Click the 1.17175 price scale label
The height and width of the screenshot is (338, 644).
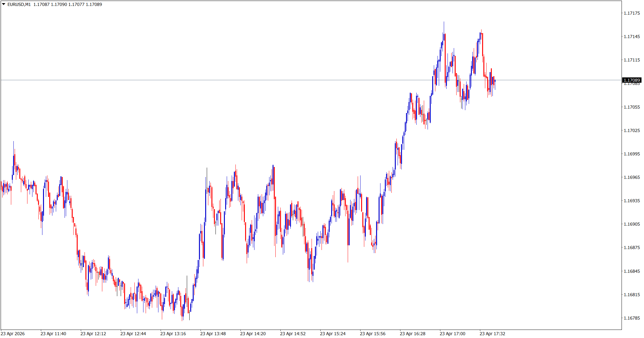pyautogui.click(x=631, y=13)
